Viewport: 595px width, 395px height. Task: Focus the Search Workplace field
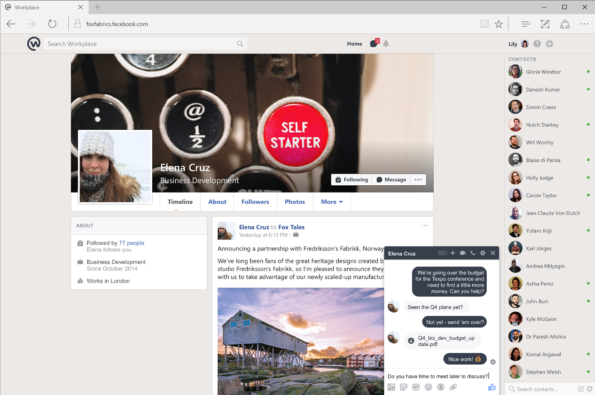click(x=145, y=44)
